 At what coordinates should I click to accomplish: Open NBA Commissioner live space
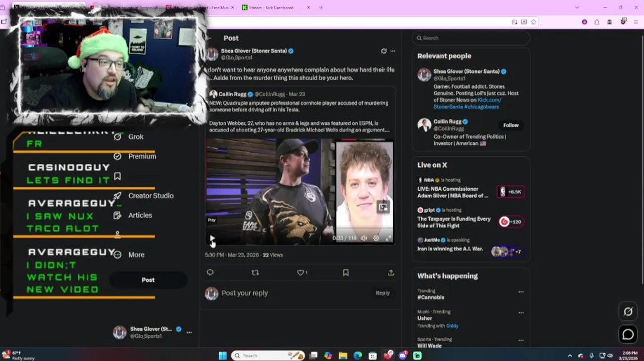[452, 192]
